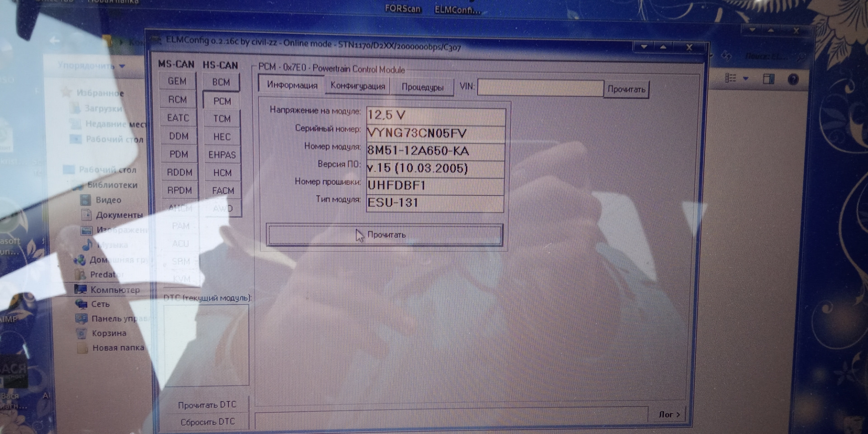
Task: Open the Упорядочить dropdown in Explorer
Action: pyautogui.click(x=91, y=66)
